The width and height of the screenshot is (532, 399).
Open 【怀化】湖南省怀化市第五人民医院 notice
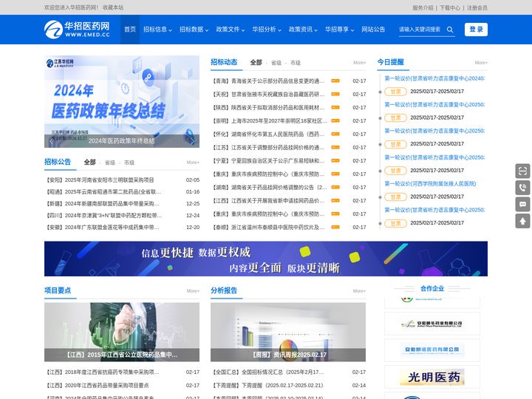[x=268, y=134]
